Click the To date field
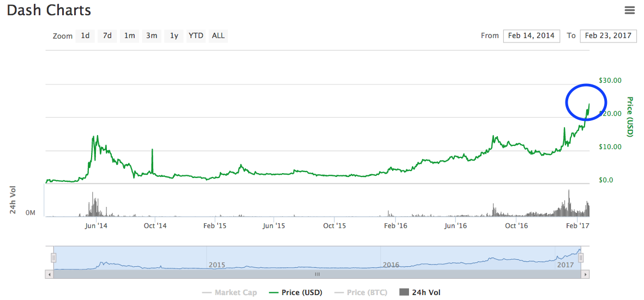644x300 pixels. click(x=608, y=36)
